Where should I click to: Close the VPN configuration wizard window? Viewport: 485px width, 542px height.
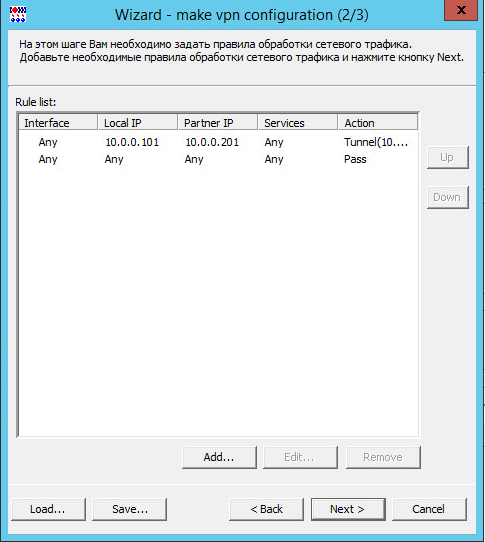pos(461,10)
